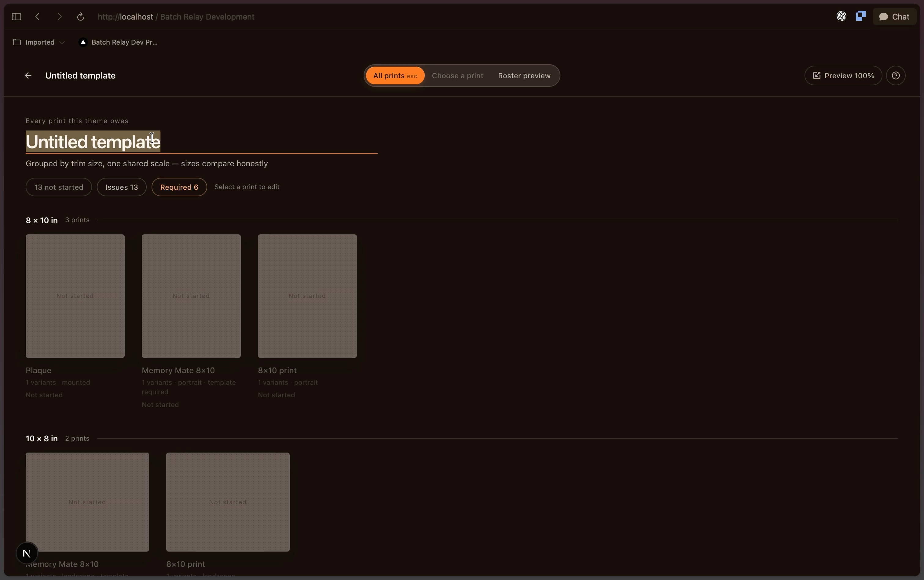Click 'Every print this theme owes' caption
The image size is (924, 580).
click(x=77, y=121)
